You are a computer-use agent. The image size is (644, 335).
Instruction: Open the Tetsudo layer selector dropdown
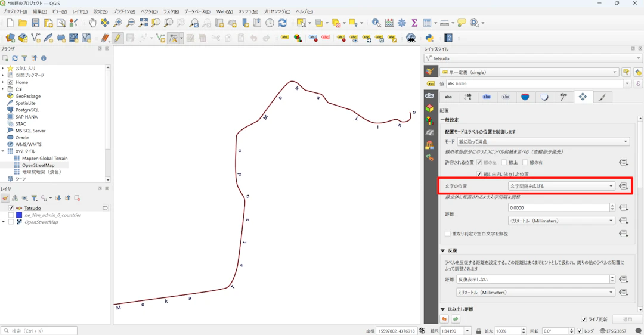532,58
